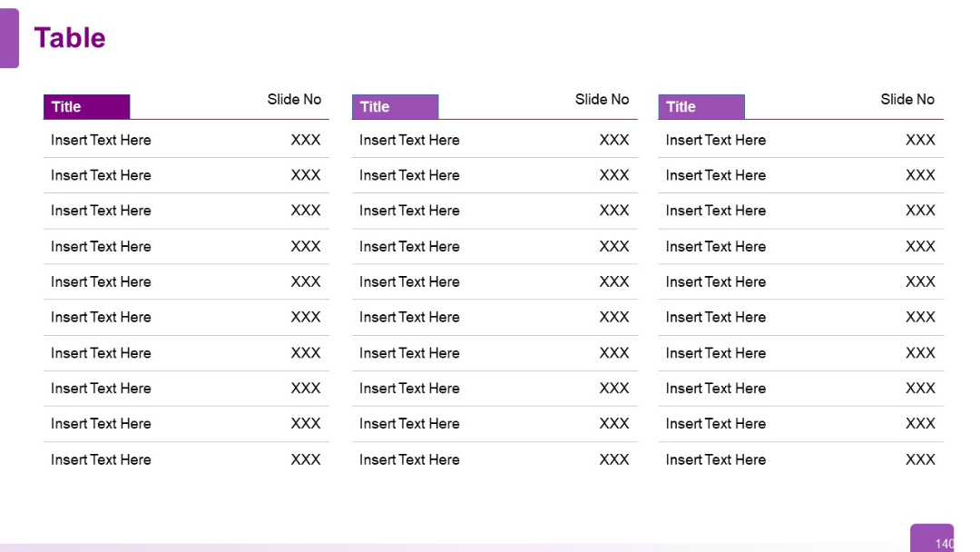This screenshot has width=980, height=552.
Task: Click the dark purple "Title" header in left table
Action: coord(87,107)
